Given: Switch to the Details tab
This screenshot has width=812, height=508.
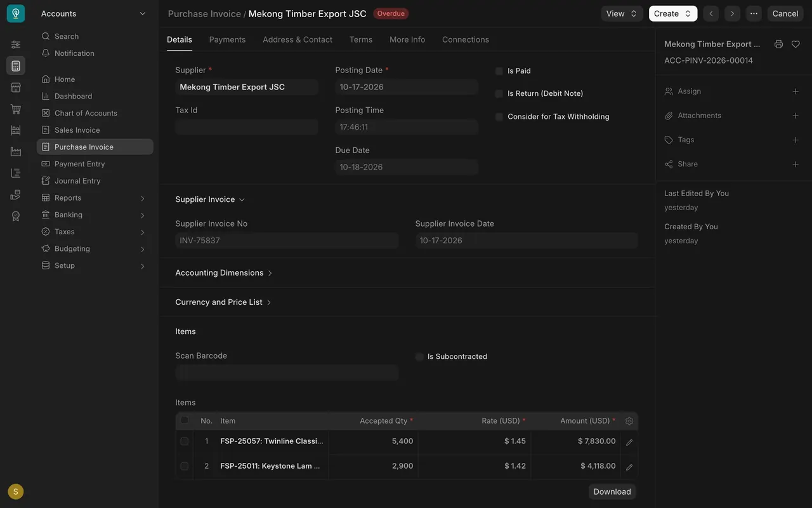Looking at the screenshot, I should point(180,39).
